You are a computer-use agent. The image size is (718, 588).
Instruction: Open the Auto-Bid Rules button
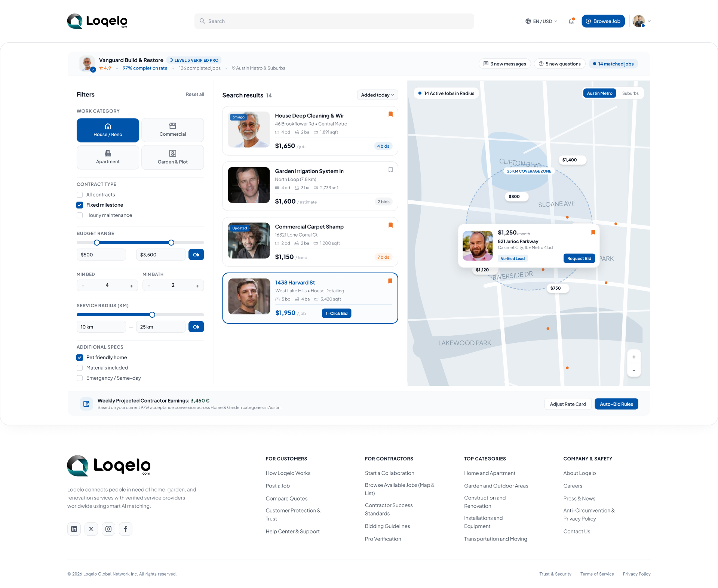tap(616, 404)
